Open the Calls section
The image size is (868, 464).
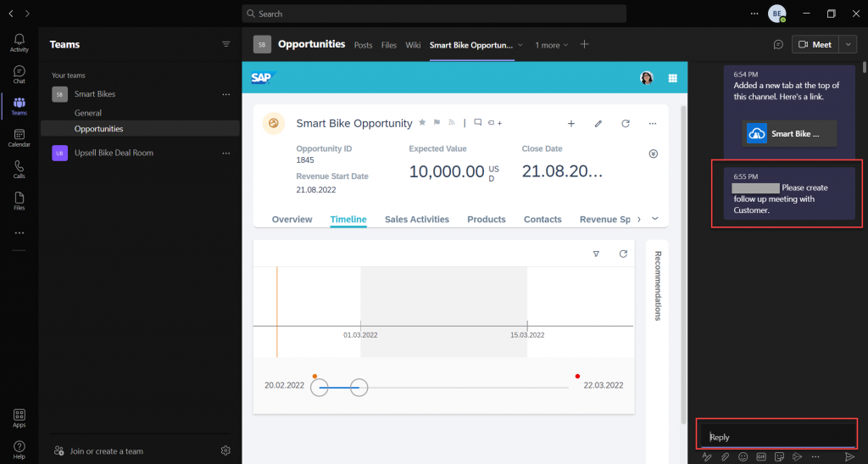tap(19, 170)
